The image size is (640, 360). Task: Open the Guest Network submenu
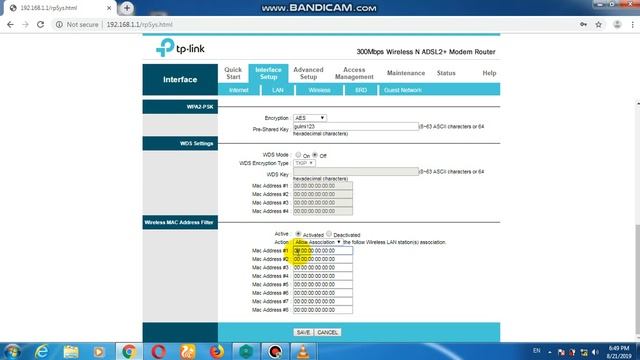tap(402, 90)
